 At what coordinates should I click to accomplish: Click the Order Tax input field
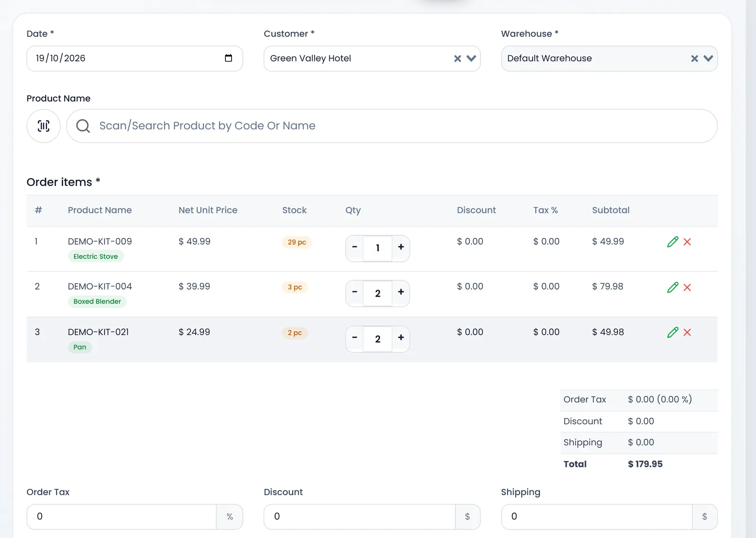tap(121, 517)
